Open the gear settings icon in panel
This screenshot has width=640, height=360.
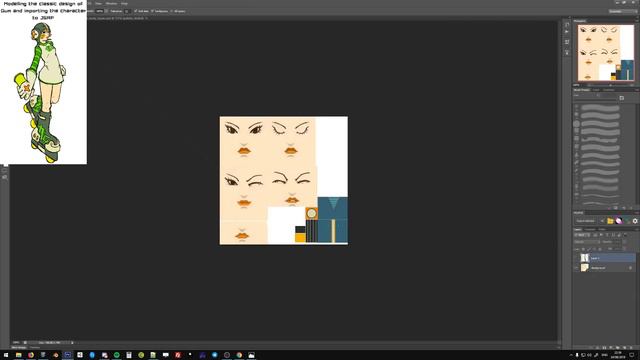pyautogui.click(x=635, y=221)
